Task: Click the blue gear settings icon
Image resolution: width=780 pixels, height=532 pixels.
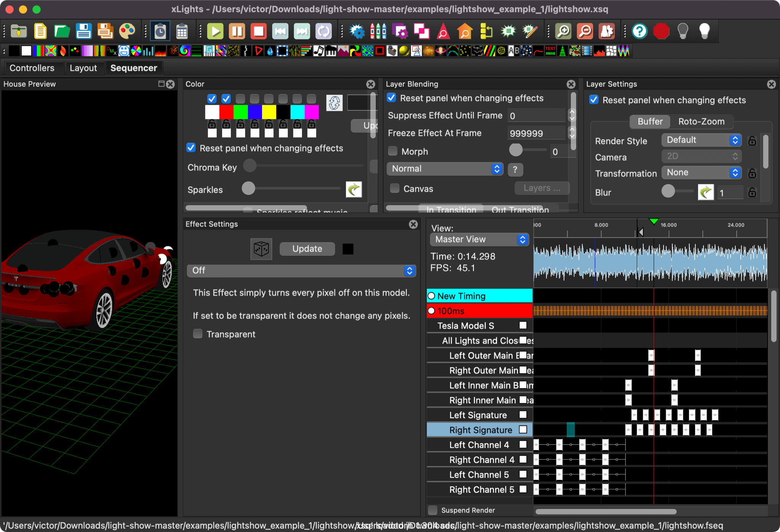Action: (x=357, y=31)
